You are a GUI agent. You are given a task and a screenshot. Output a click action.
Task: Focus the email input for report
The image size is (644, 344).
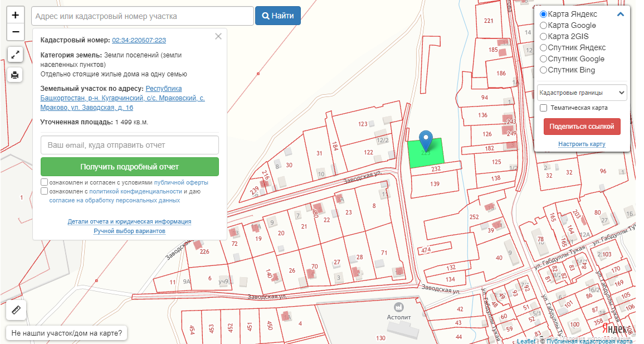130,145
